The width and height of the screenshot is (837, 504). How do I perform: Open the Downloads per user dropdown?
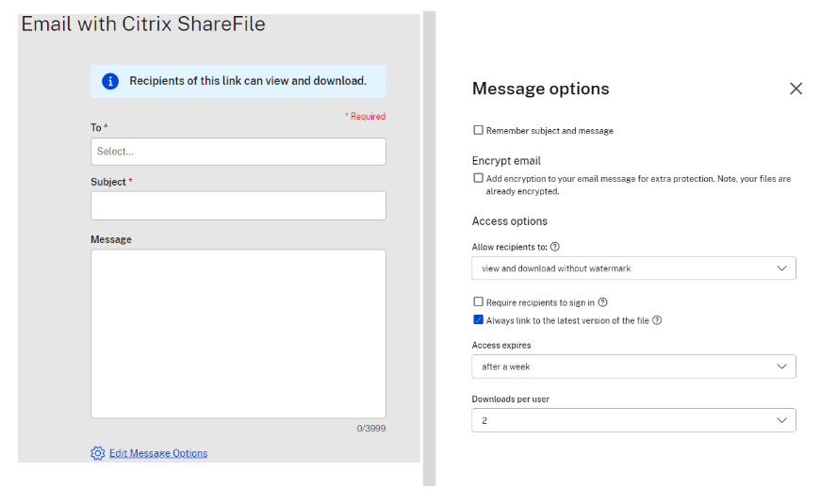tap(633, 420)
